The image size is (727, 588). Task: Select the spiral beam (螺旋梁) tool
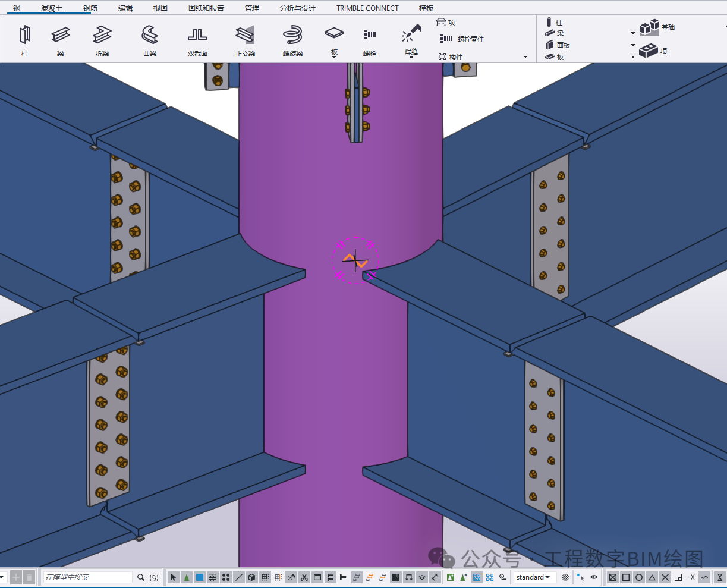pos(292,36)
